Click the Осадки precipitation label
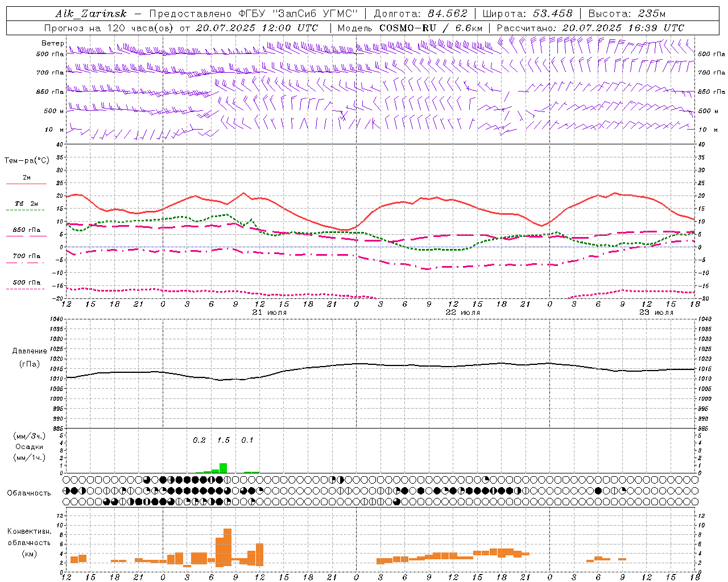The height and width of the screenshot is (582, 728). [x=30, y=447]
